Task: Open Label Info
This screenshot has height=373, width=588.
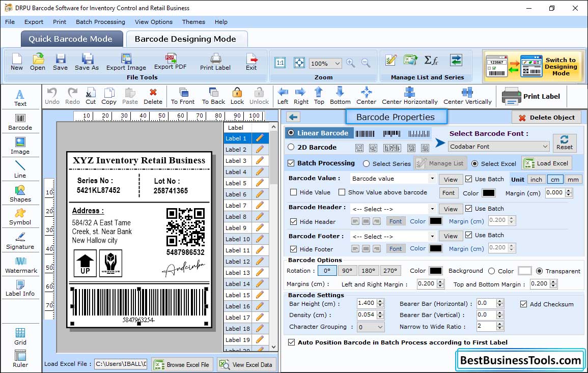Action: pyautogui.click(x=20, y=289)
